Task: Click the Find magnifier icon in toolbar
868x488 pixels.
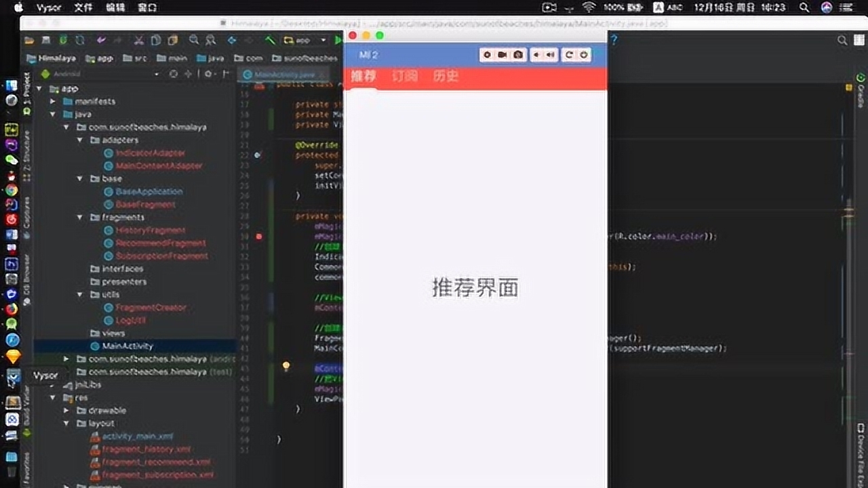Action: tap(194, 41)
